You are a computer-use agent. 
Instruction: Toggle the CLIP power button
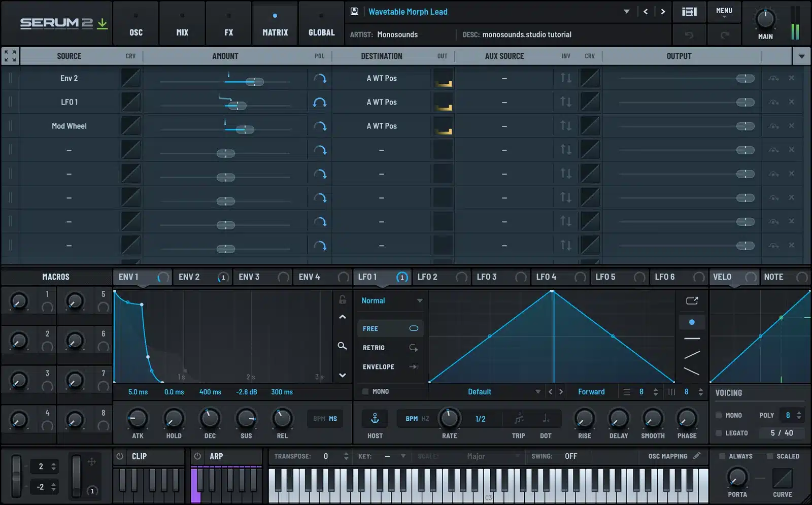click(120, 456)
